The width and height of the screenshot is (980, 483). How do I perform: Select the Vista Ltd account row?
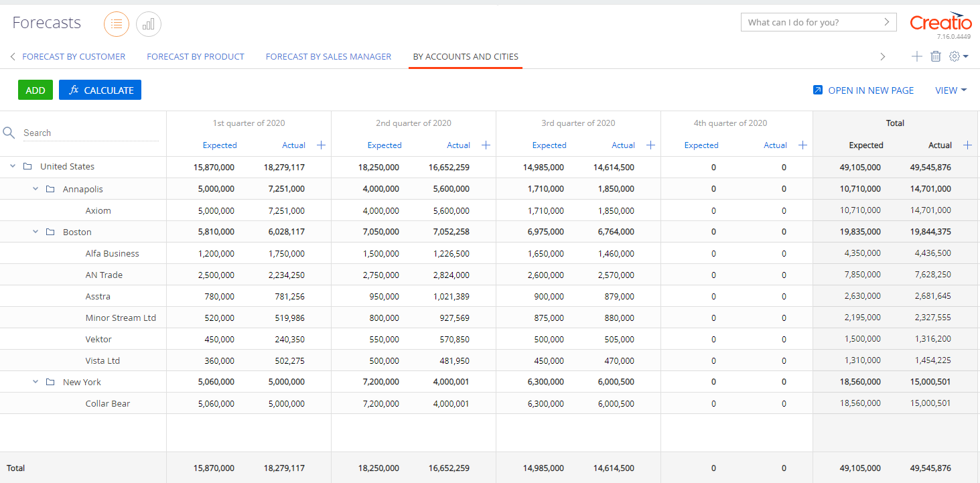click(489, 360)
